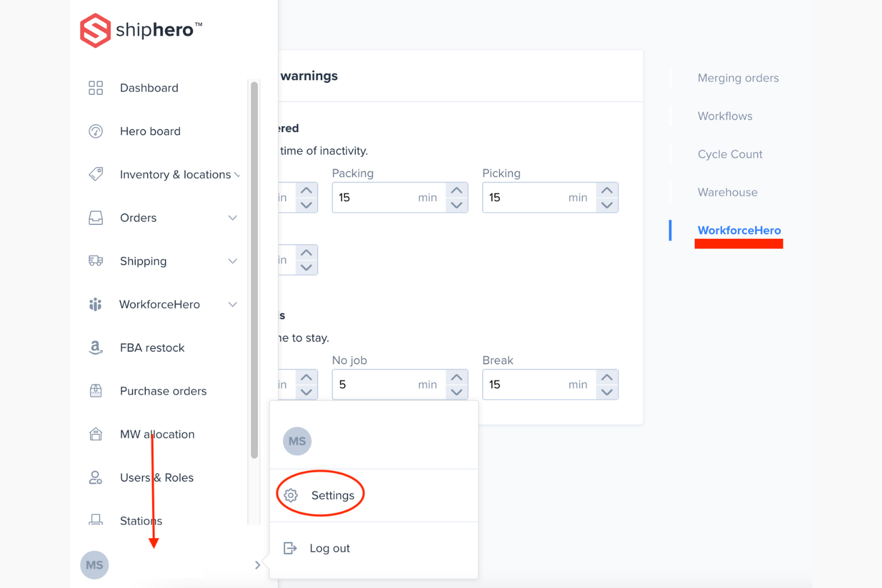Screen dimensions: 882x588
Task: Select Settings from the user menu
Action: 332,494
